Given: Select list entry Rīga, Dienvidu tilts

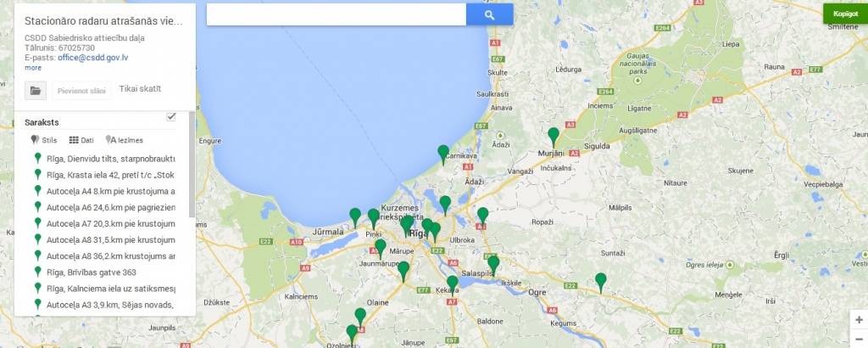Looking at the screenshot, I should click(104, 159).
